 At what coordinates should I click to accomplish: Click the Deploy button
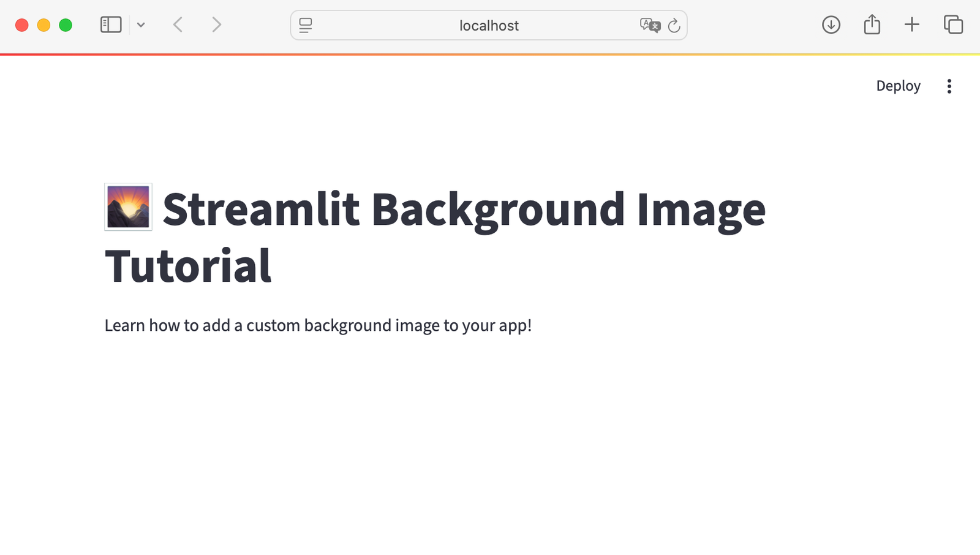pyautogui.click(x=898, y=86)
